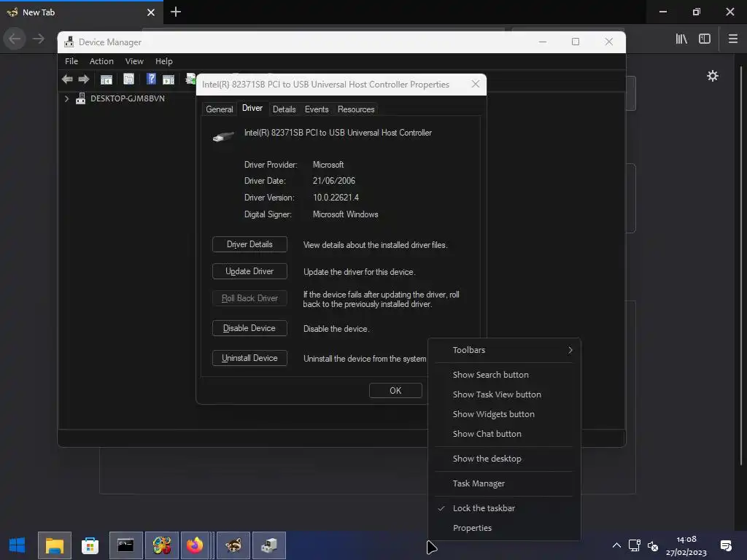Show hidden system tray icons chevron

coord(616,545)
